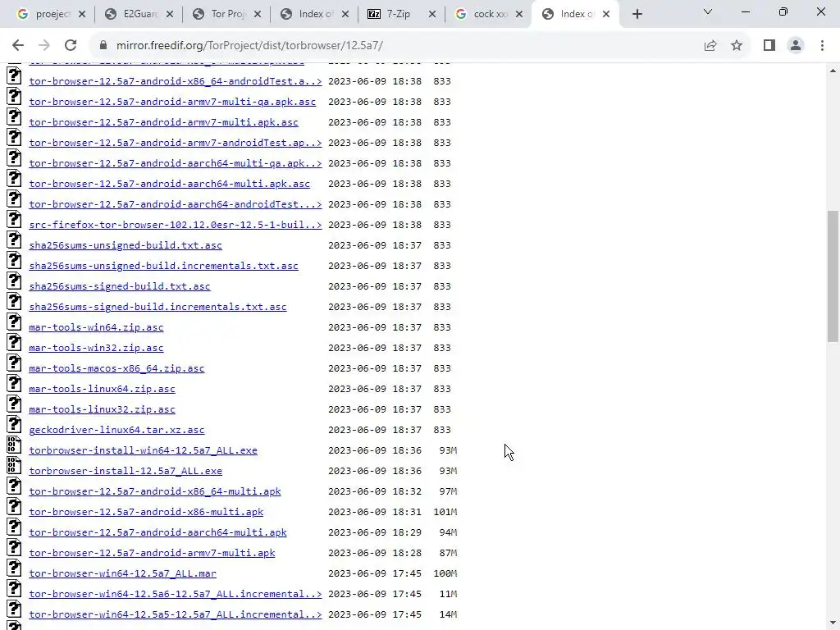The height and width of the screenshot is (630, 840).
Task: Open a new browser tab
Action: 637,15
